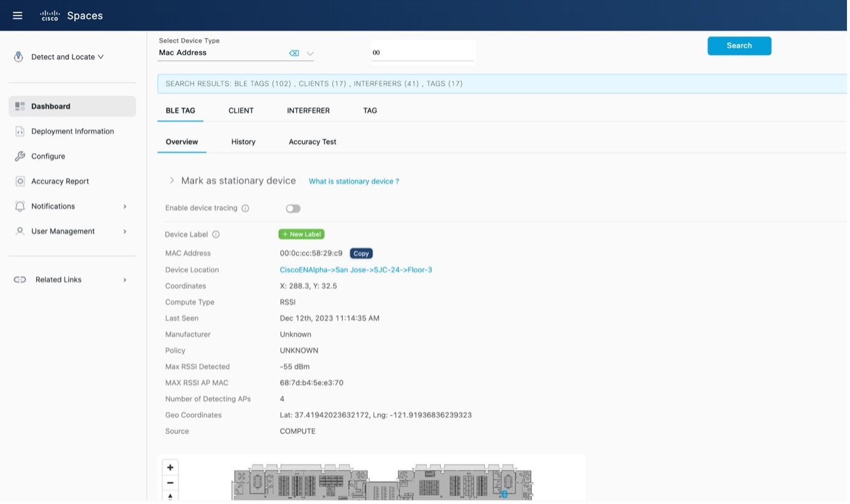This screenshot has width=850, height=504.
Task: Click the device marker on floor map
Action: click(x=504, y=494)
